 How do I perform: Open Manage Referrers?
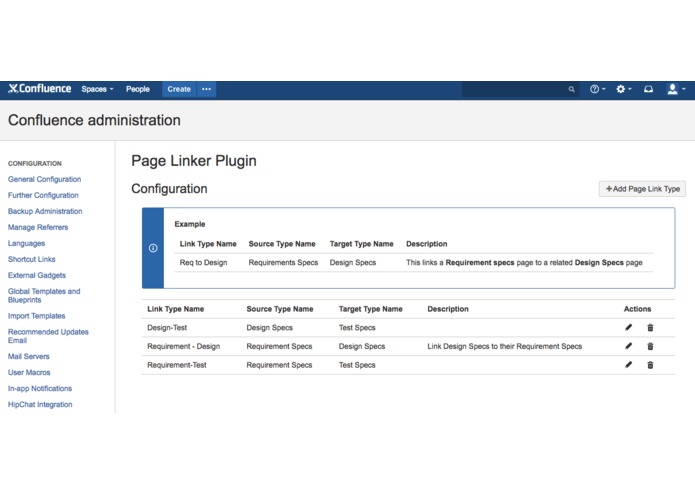38,227
